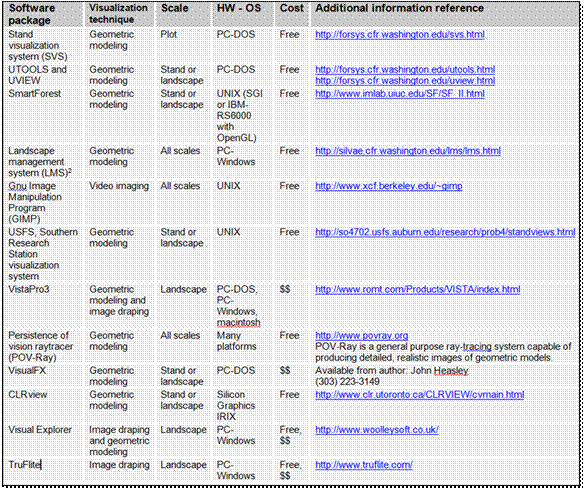Click the misspelled name Heasley
The width and height of the screenshot is (588, 492).
coord(451,371)
